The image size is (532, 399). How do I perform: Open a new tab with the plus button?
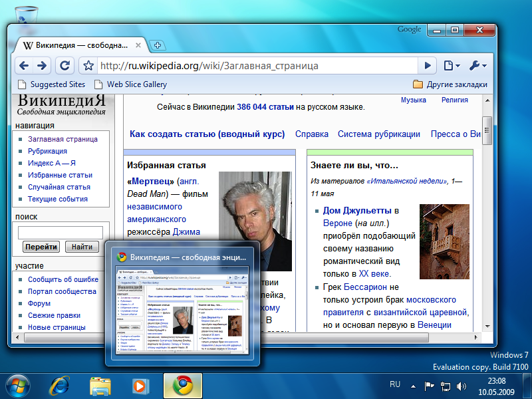coord(158,45)
